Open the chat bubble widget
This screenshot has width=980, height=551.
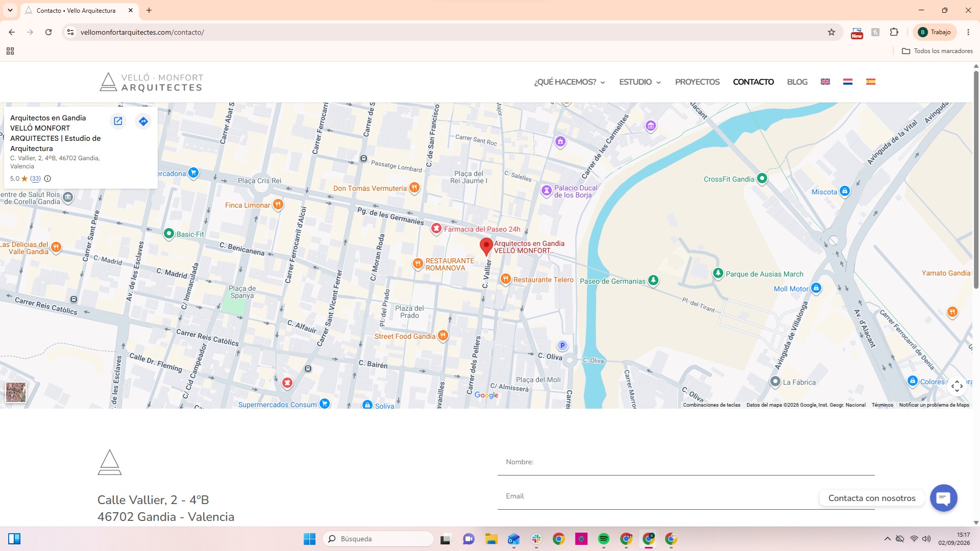(943, 498)
